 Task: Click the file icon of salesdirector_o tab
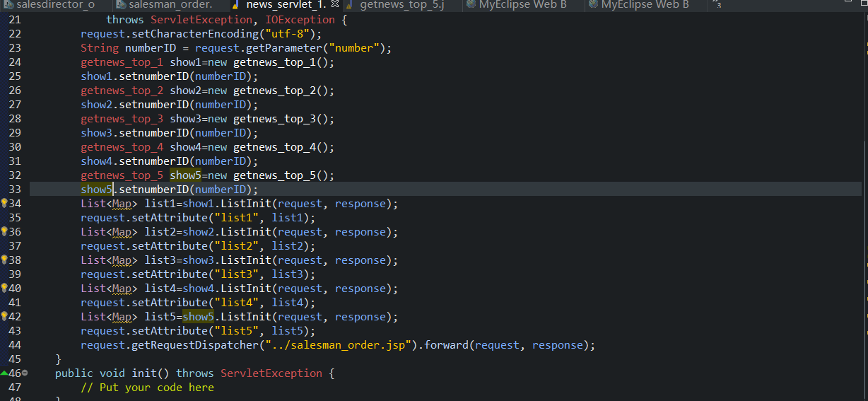8,5
